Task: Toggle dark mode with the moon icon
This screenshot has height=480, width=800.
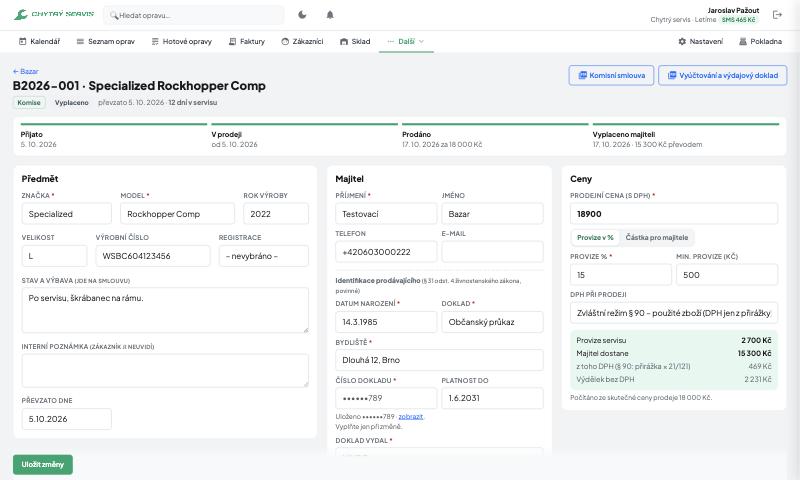Action: [302, 15]
